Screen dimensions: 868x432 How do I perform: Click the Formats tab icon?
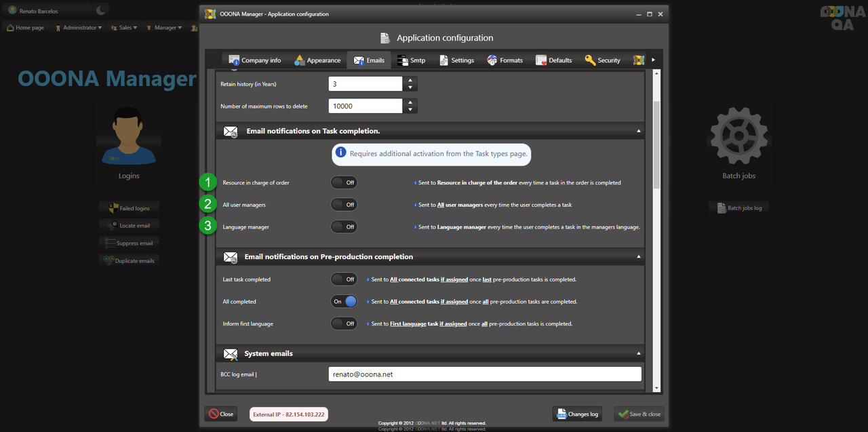492,60
